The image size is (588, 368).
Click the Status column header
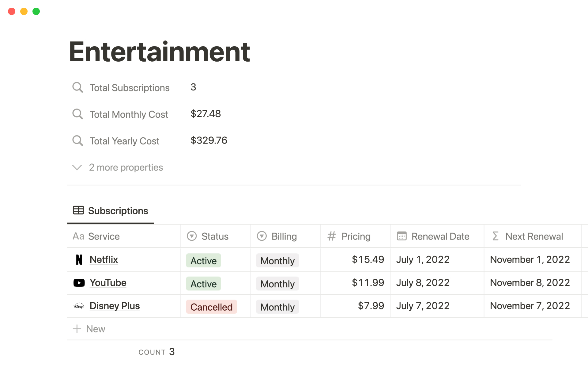pos(215,236)
